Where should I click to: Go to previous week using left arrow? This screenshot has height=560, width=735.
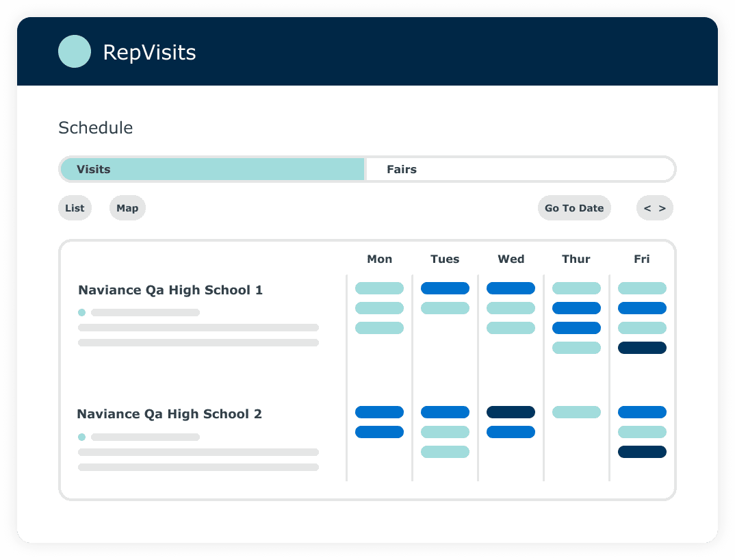pos(647,208)
